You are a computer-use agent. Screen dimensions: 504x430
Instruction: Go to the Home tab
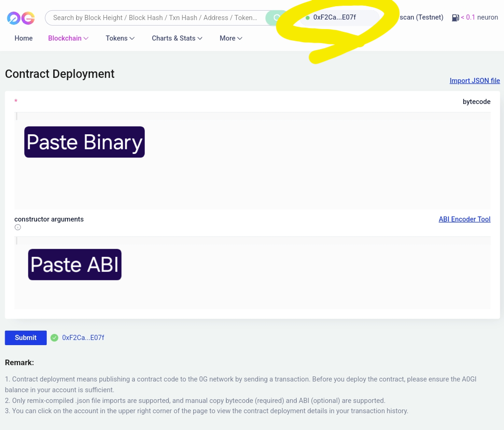point(23,38)
